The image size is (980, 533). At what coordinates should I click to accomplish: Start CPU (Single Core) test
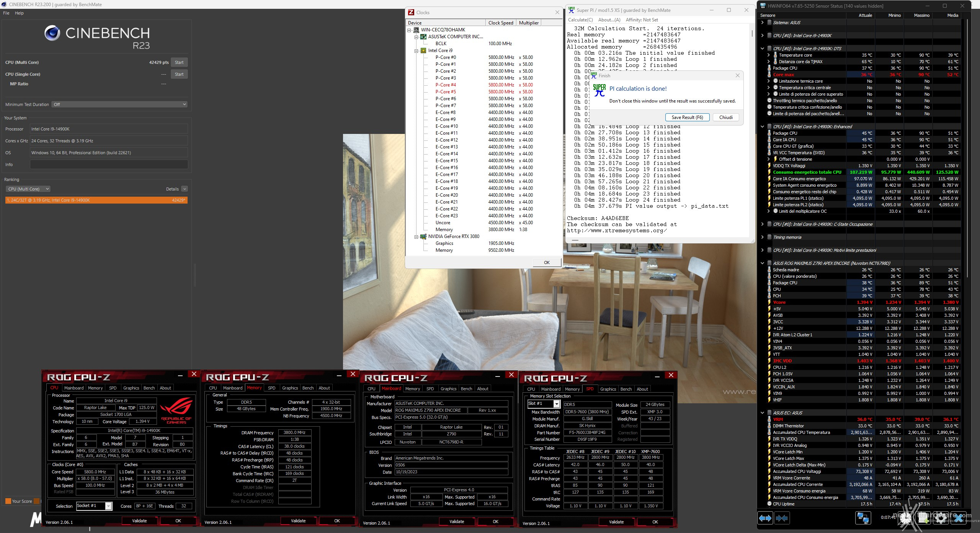pos(179,74)
